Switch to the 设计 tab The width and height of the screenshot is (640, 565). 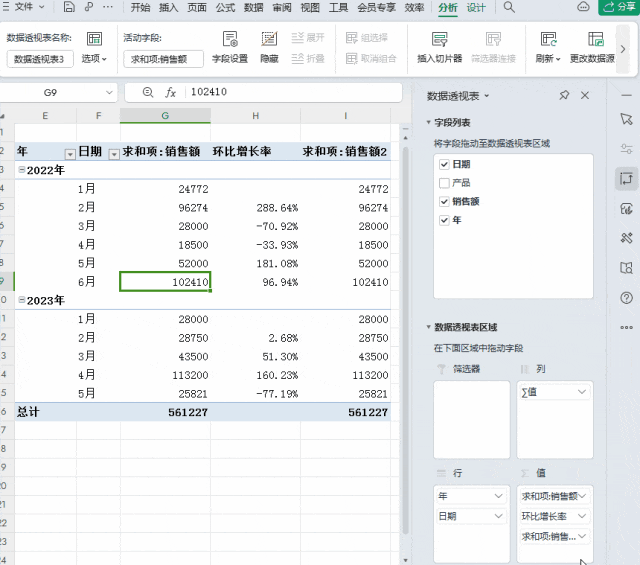476,7
